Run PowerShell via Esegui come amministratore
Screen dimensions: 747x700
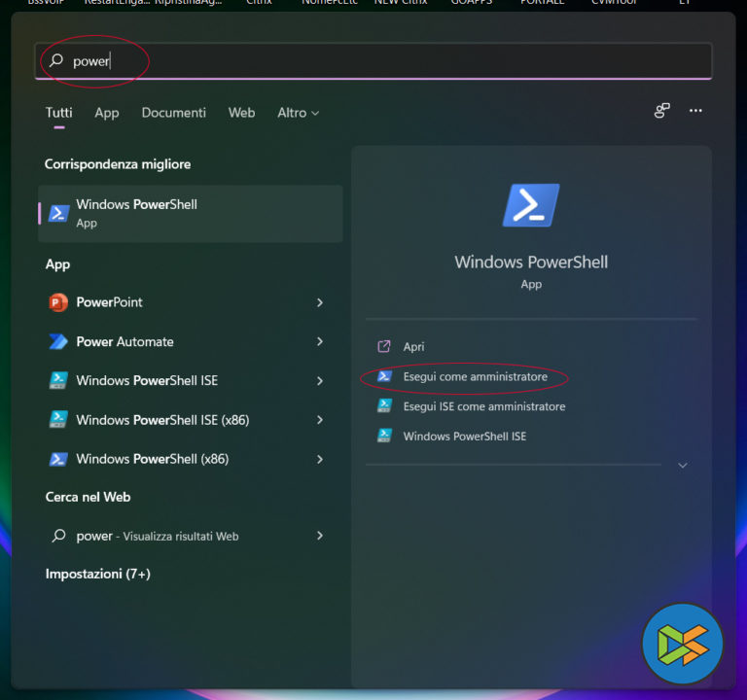pyautogui.click(x=475, y=376)
